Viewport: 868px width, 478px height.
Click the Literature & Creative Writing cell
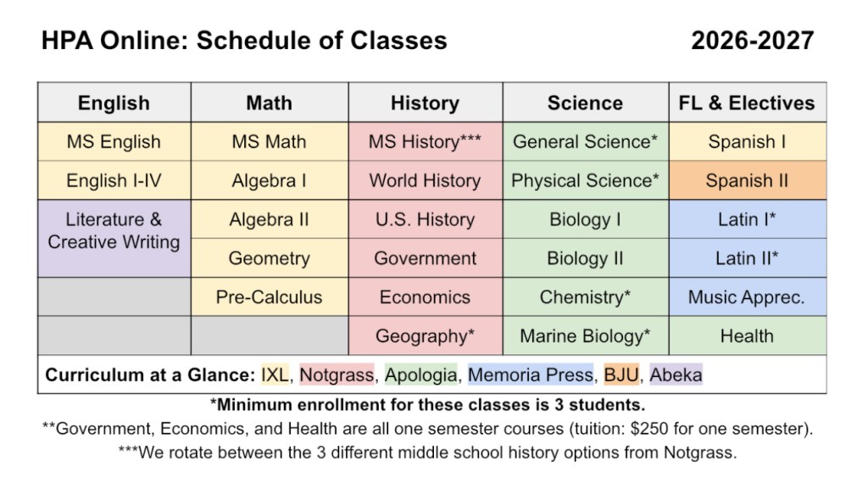click(114, 231)
